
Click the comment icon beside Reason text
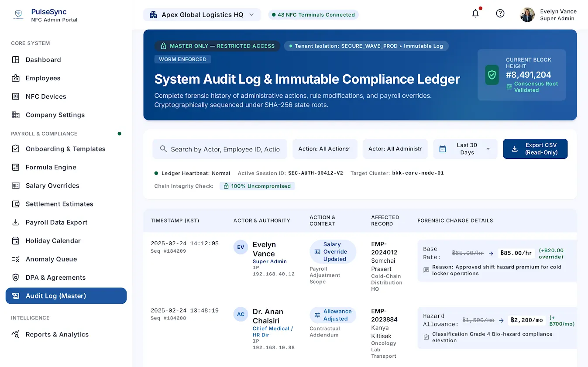[x=426, y=270]
